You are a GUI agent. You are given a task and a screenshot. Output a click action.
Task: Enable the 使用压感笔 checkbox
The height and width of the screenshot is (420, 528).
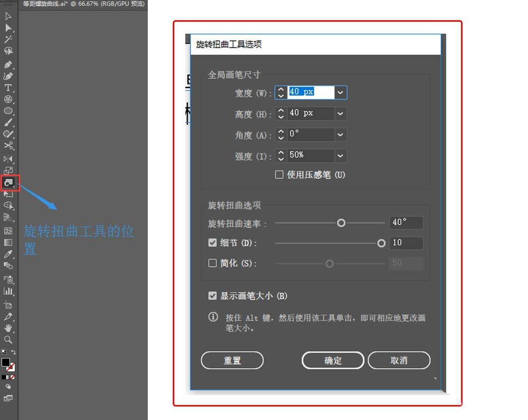(279, 175)
